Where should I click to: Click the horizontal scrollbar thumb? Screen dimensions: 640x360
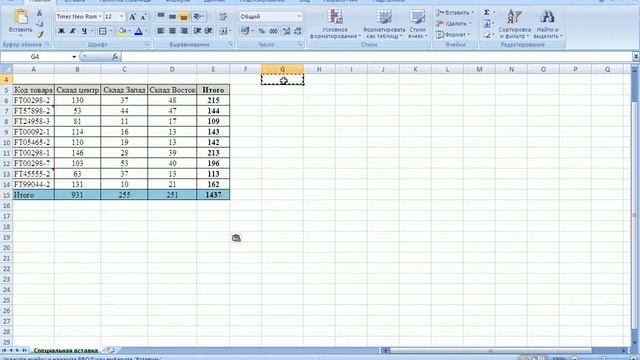point(491,350)
